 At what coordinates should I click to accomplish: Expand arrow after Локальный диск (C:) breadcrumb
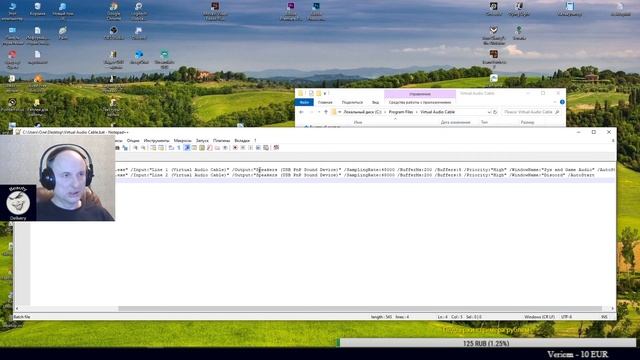385,112
